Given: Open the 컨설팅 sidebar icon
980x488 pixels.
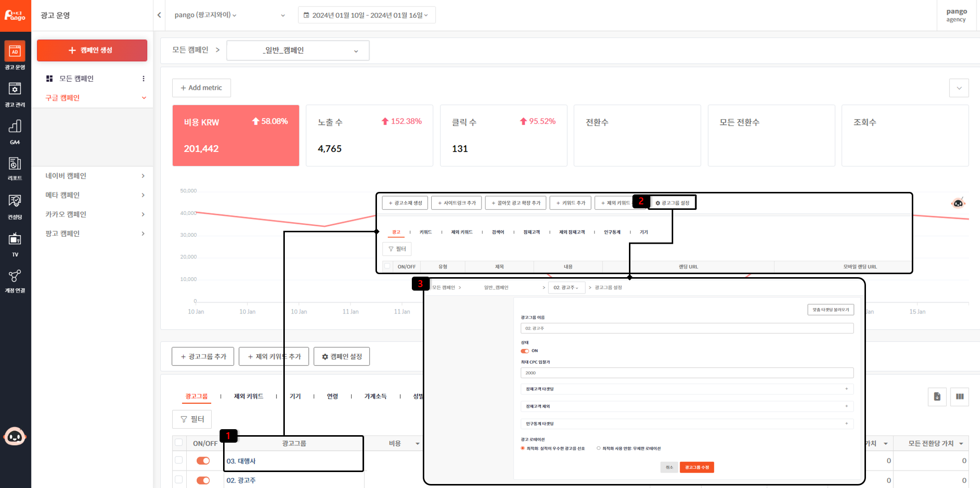Looking at the screenshot, I should pos(15,206).
